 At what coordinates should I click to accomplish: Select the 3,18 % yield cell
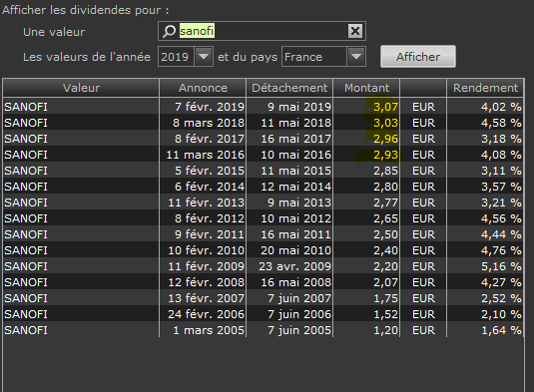[x=485, y=139]
